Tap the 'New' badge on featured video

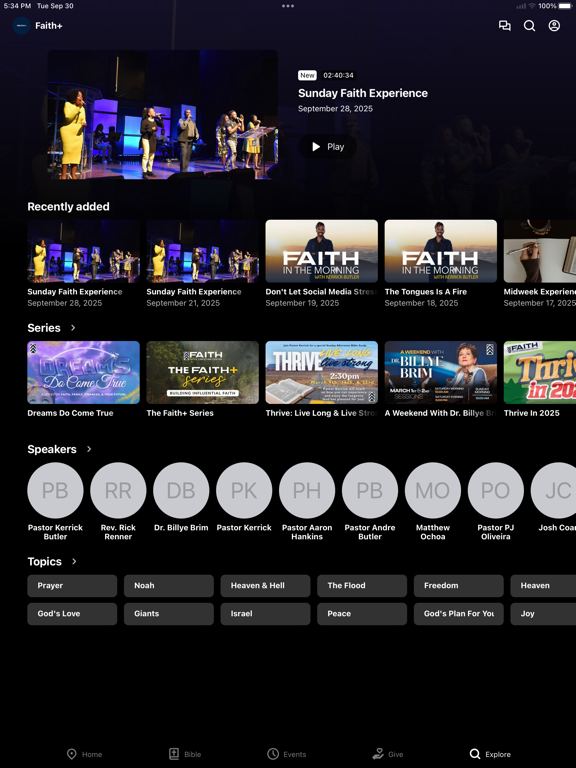pos(307,75)
